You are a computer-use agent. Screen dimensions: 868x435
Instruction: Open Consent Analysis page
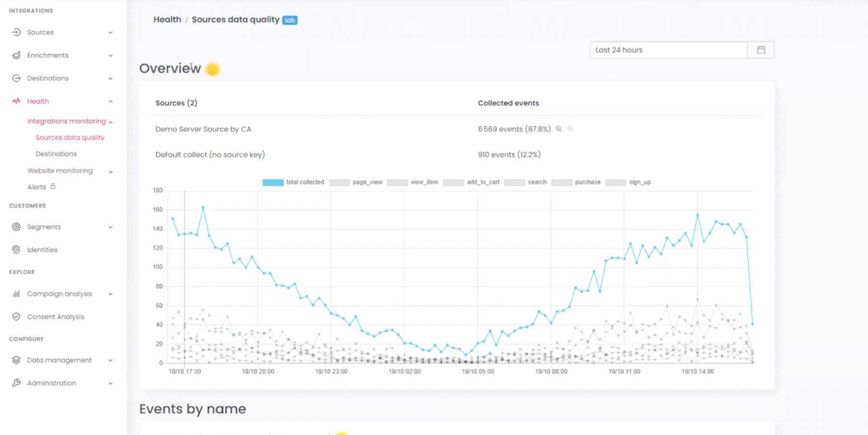tap(56, 316)
